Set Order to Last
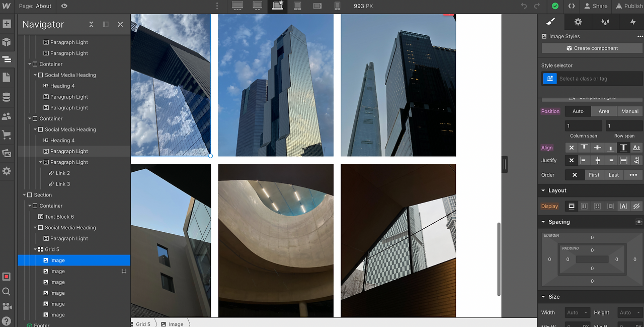 (614, 175)
